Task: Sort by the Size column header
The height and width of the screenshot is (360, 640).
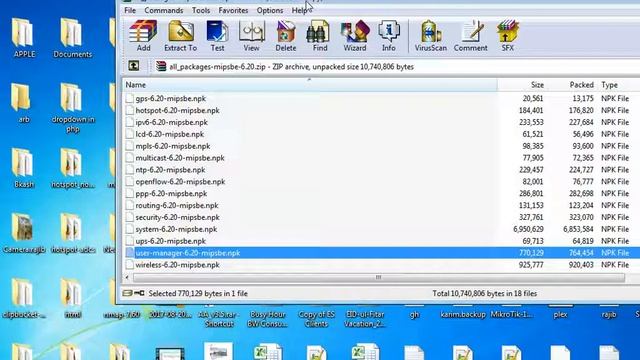Action: [522, 85]
